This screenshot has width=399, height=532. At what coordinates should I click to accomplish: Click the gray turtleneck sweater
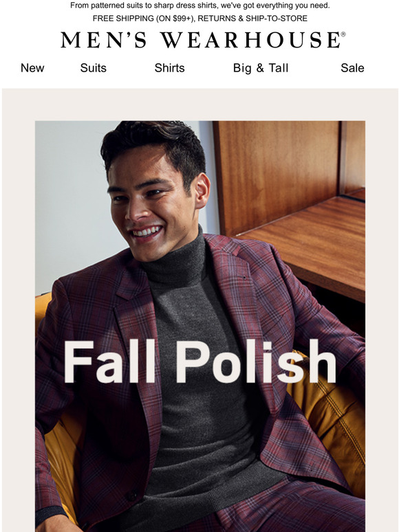click(204, 373)
